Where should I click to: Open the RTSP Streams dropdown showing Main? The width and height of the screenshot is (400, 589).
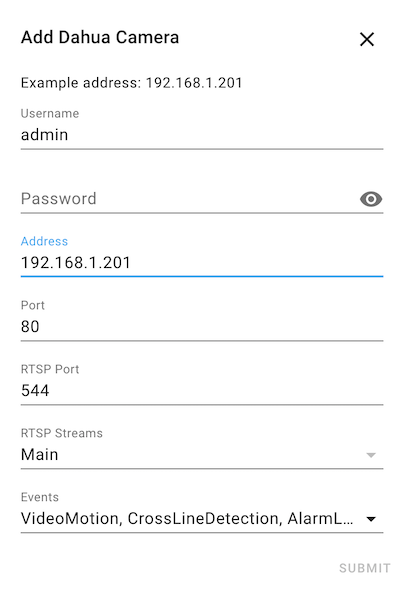point(202,448)
